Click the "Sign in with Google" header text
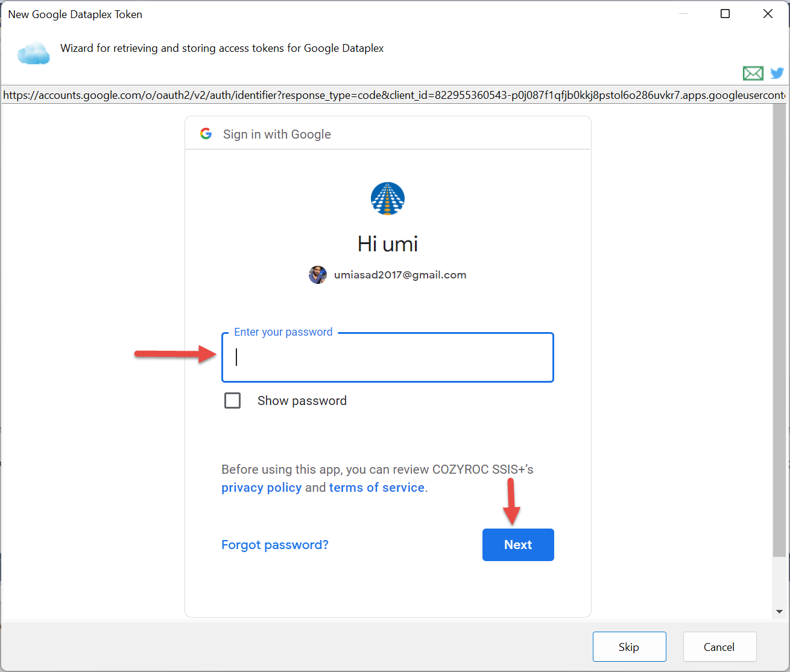 (277, 134)
